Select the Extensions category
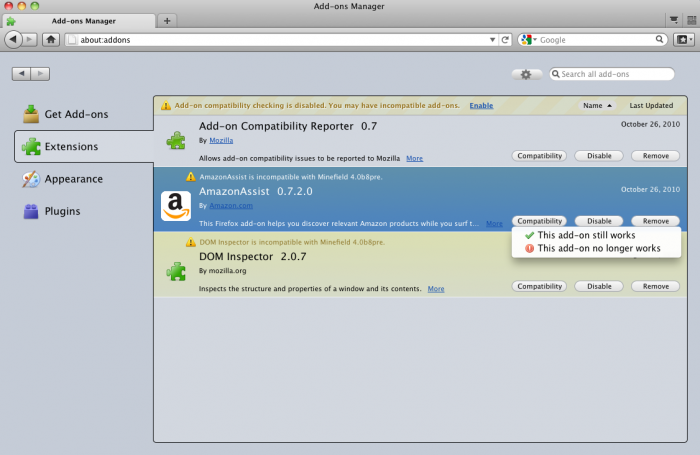Screen dimensions: 700x455 tap(84, 146)
